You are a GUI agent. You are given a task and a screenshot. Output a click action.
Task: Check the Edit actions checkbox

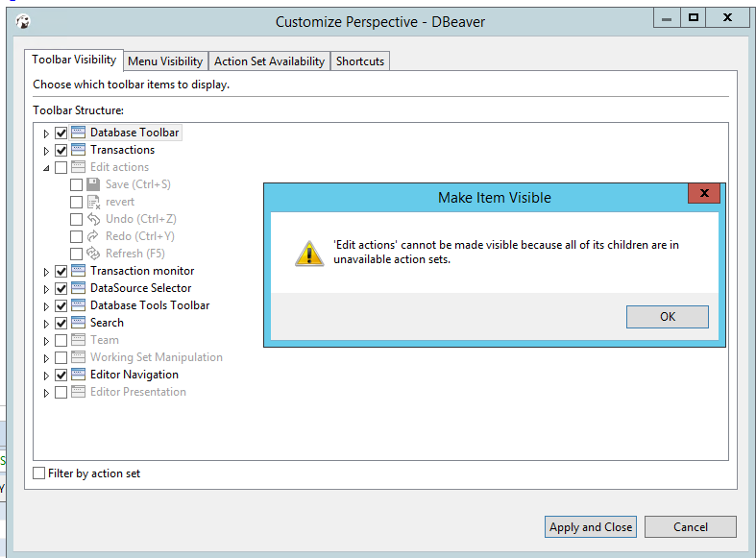click(61, 168)
